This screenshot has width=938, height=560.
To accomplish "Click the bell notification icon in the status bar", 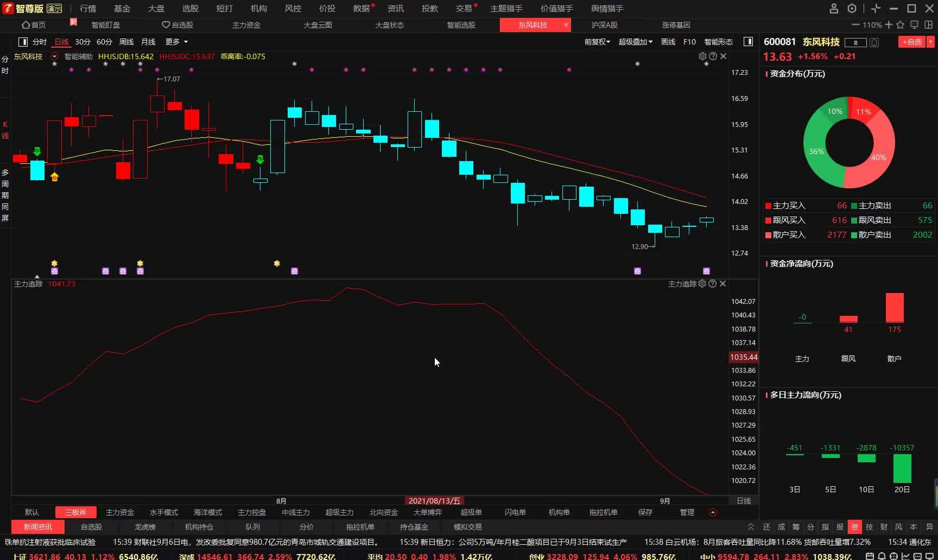I will [882, 556].
